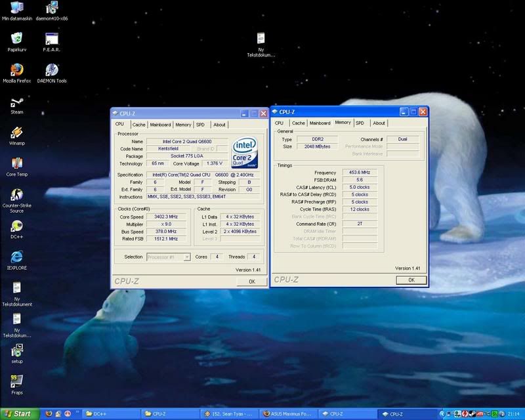This screenshot has width=525, height=420.
Task: Open the Selection Processor #1 dropdown
Action: (169, 257)
